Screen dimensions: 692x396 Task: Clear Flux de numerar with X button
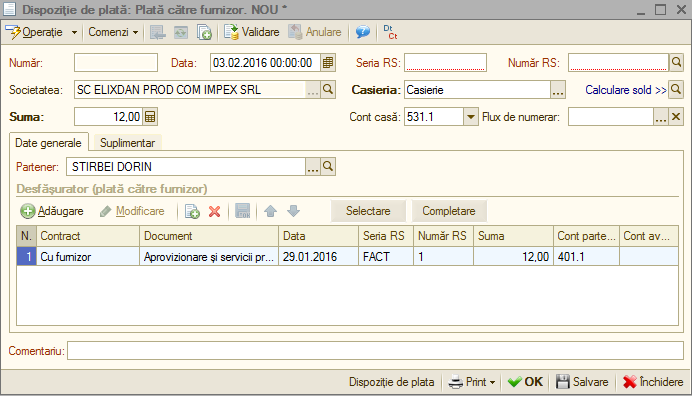pos(676,117)
